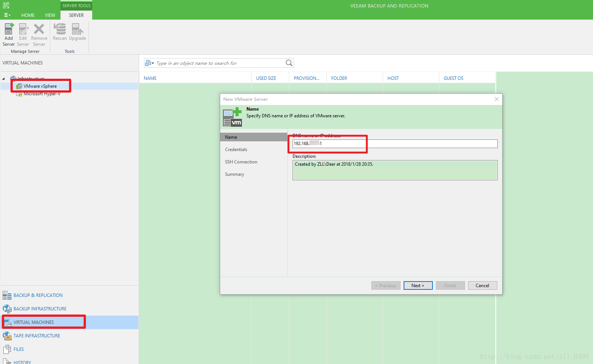Select VMware vSphere in the tree
Viewport: 593px width, 364px height.
[40, 86]
